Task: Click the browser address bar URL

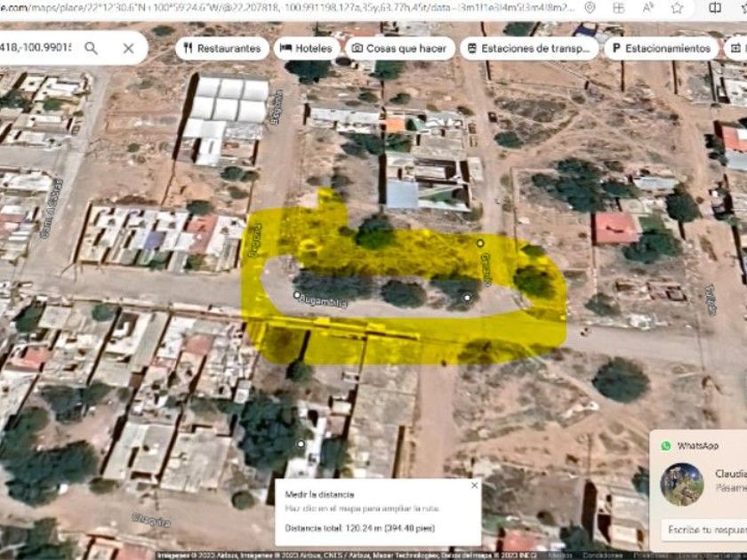Action: (288, 8)
